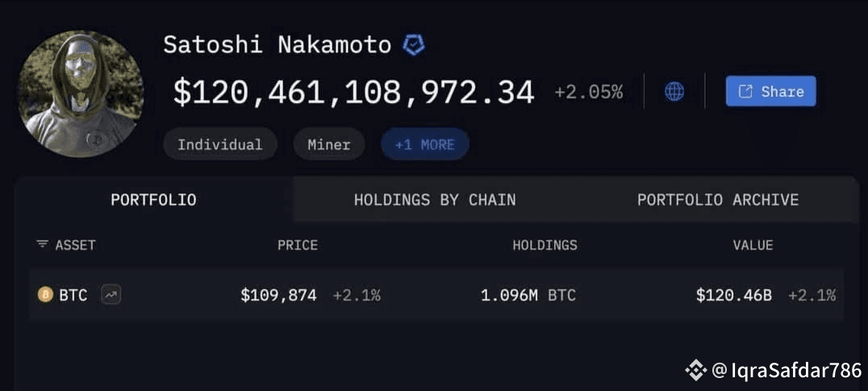Click the verified badge beside Satoshi Nakamoto
Screen dimensions: 868x391
coord(413,44)
